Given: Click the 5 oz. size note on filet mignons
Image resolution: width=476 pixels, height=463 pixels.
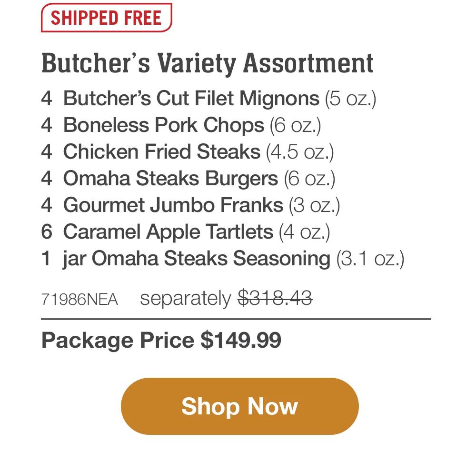Looking at the screenshot, I should click(x=350, y=99).
